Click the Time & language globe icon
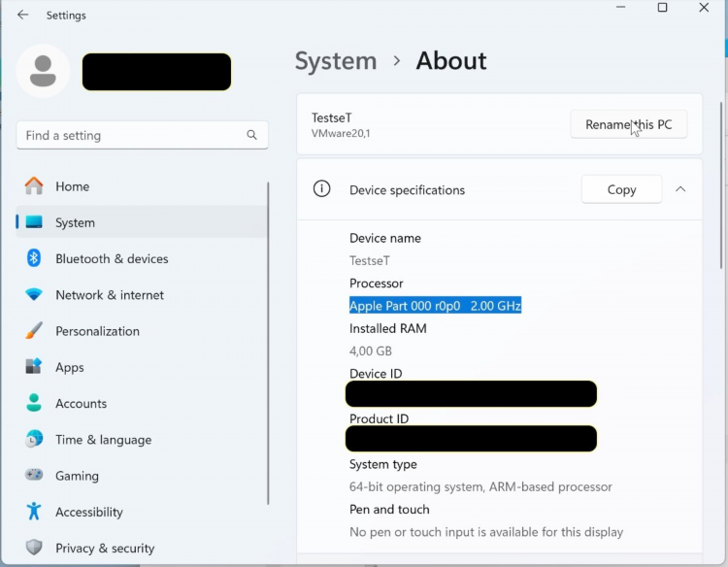Viewport: 728px width, 567px height. coord(34,439)
